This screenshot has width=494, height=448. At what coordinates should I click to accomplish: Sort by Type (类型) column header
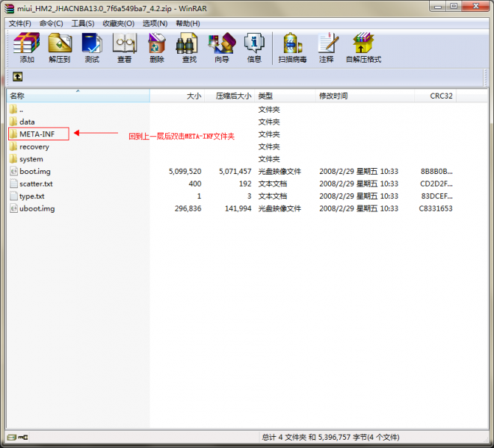pos(285,96)
